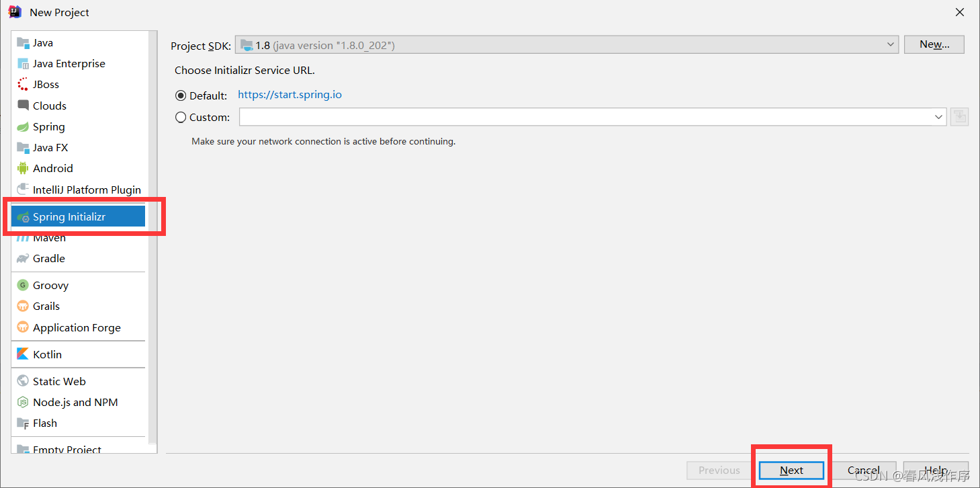Select the Default service URL radio button
980x488 pixels.
pyautogui.click(x=180, y=95)
